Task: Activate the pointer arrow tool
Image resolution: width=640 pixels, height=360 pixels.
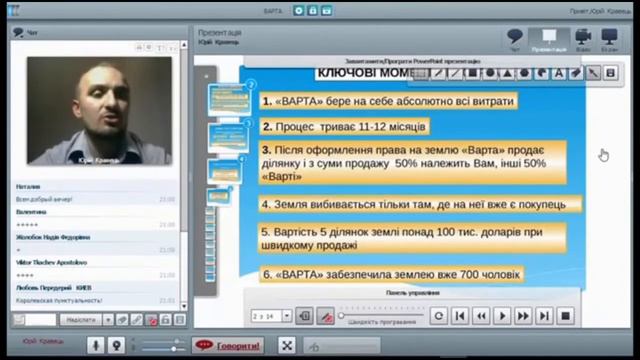Action: pyautogui.click(x=593, y=73)
